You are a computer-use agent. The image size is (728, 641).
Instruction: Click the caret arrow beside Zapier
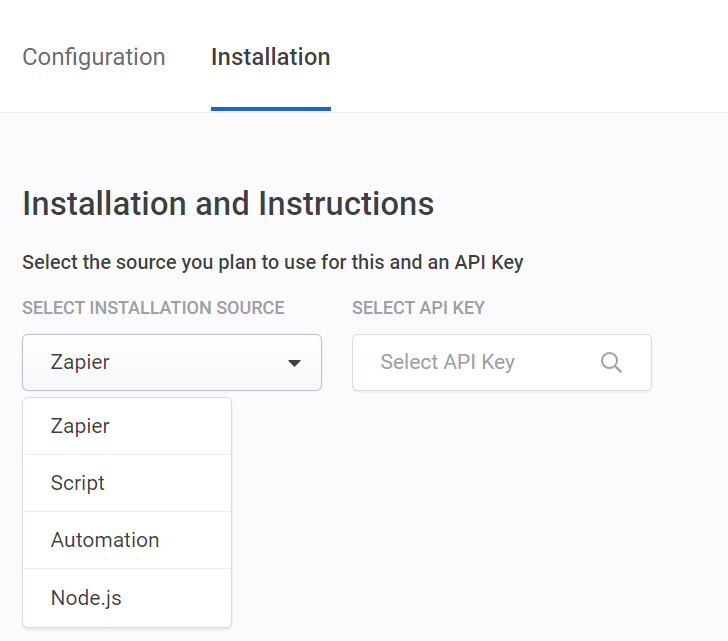[x=294, y=363]
